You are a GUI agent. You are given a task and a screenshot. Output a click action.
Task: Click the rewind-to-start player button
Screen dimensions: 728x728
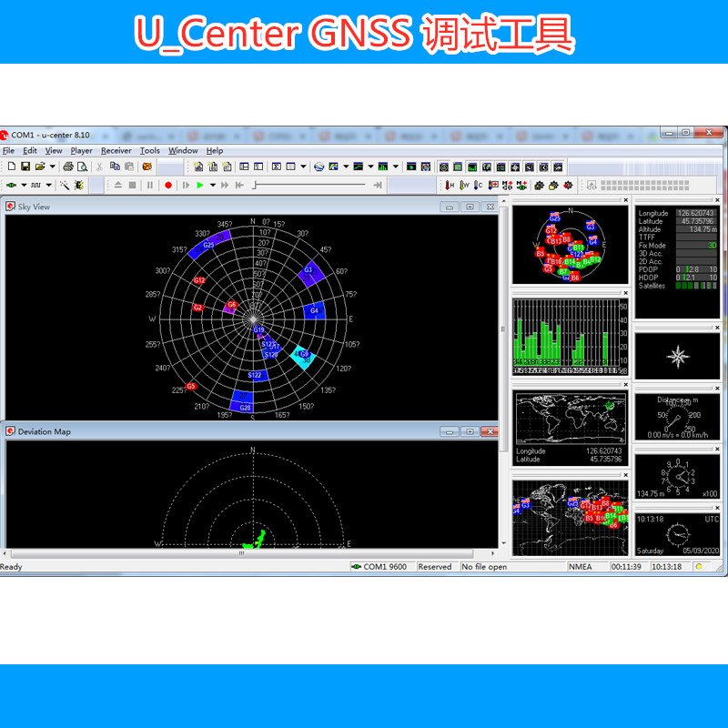click(x=239, y=186)
